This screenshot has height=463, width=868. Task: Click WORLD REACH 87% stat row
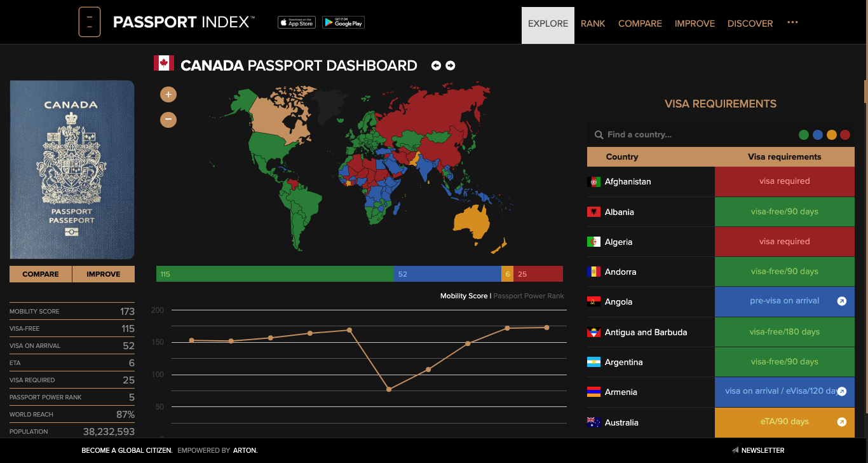point(72,414)
